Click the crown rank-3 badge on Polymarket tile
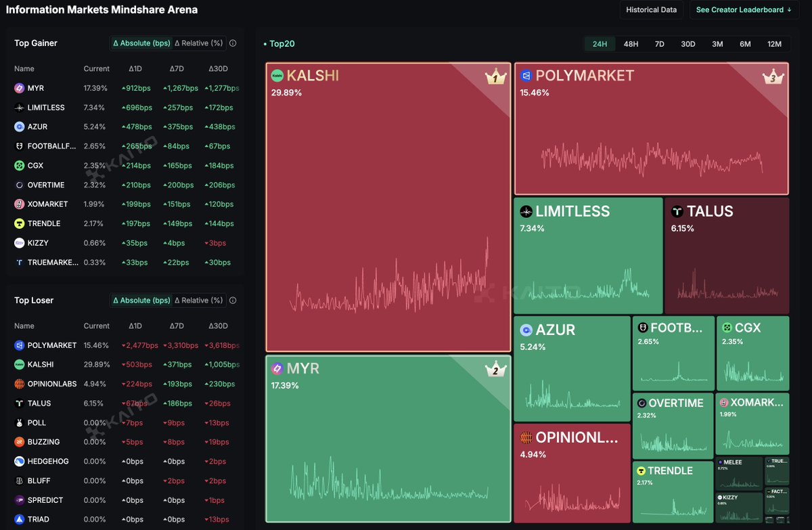 (x=774, y=78)
